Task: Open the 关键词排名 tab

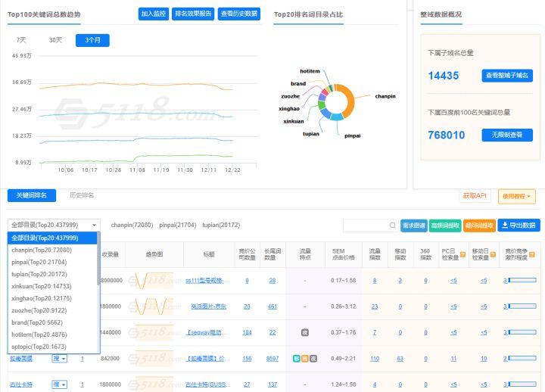Action: click(32, 195)
